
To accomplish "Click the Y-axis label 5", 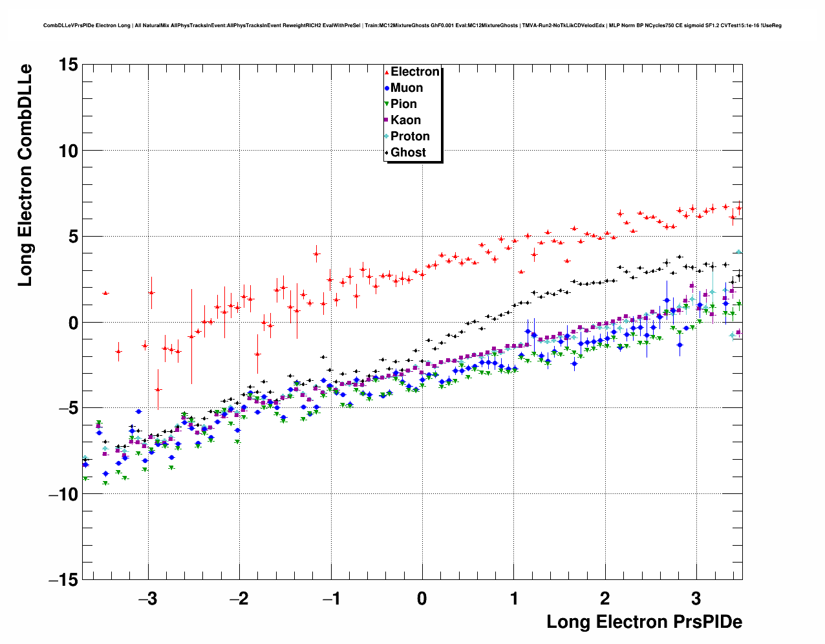I will pos(72,237).
